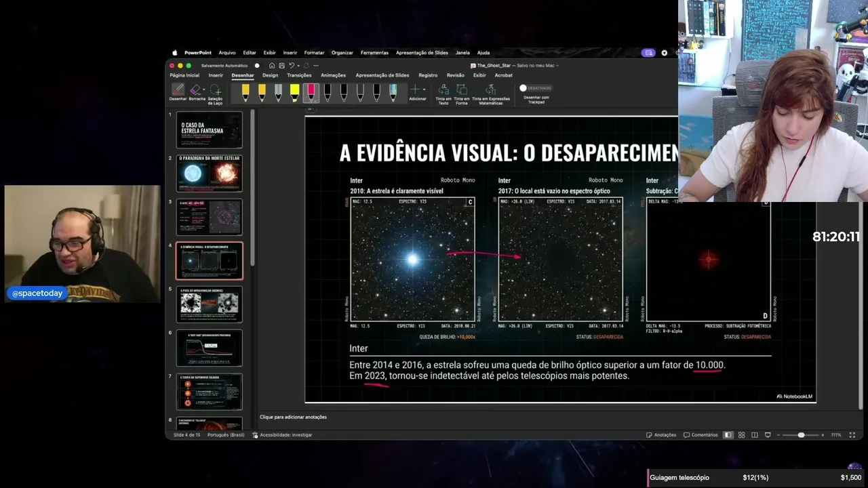The width and height of the screenshot is (868, 488).
Task: Switch to reading view icon
Action: coord(755,434)
